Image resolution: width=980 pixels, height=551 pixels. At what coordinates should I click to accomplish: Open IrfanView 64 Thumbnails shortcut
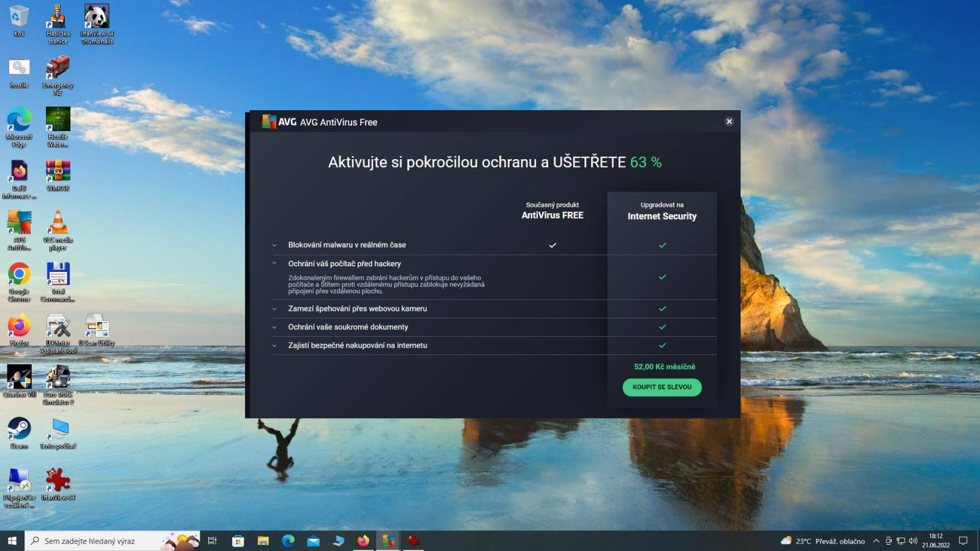[97, 24]
